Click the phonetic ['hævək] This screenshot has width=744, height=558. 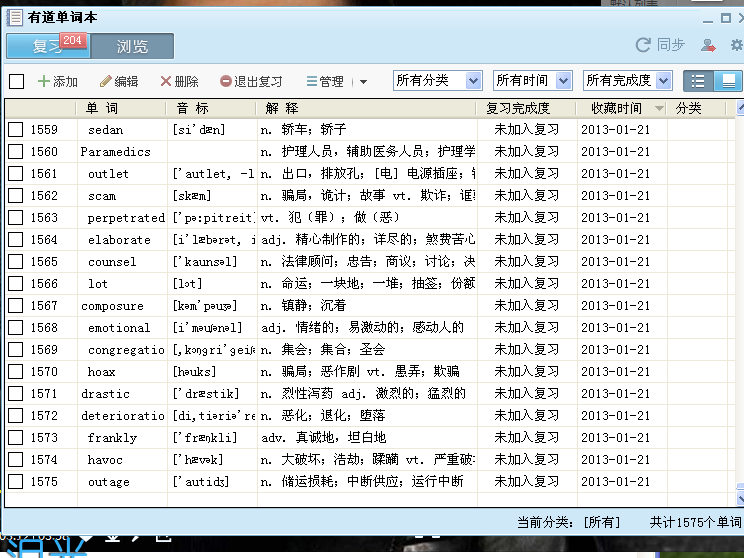click(198, 460)
